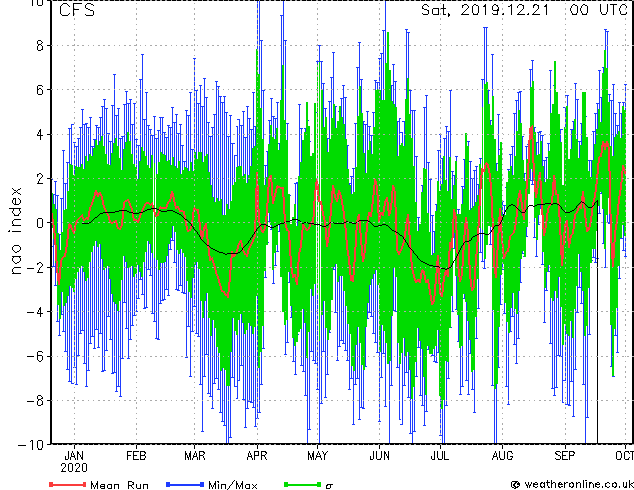The height and width of the screenshot is (490, 634).
Task: Click the y-axis value -2
Action: click(34, 267)
